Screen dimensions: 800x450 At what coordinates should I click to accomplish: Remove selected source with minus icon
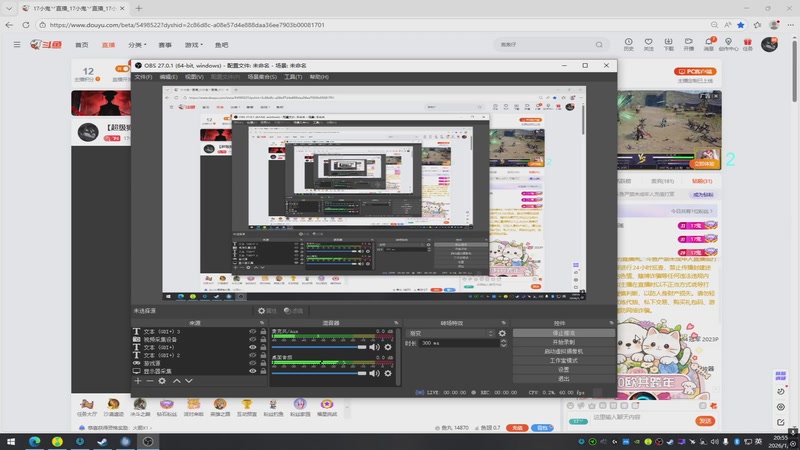click(x=149, y=381)
